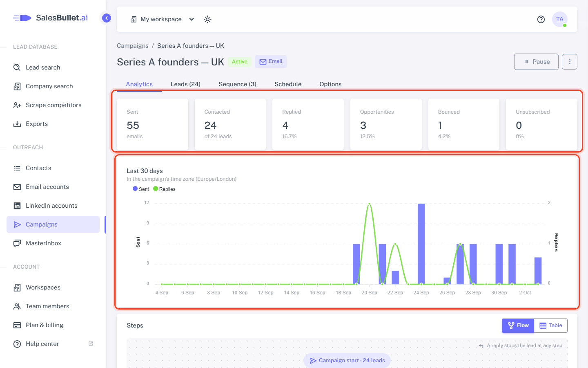
Task: Click the Help center external link icon
Action: (91, 343)
